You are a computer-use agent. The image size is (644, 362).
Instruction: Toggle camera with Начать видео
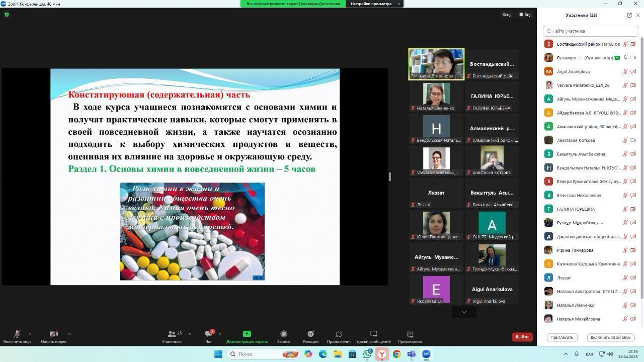(53, 334)
